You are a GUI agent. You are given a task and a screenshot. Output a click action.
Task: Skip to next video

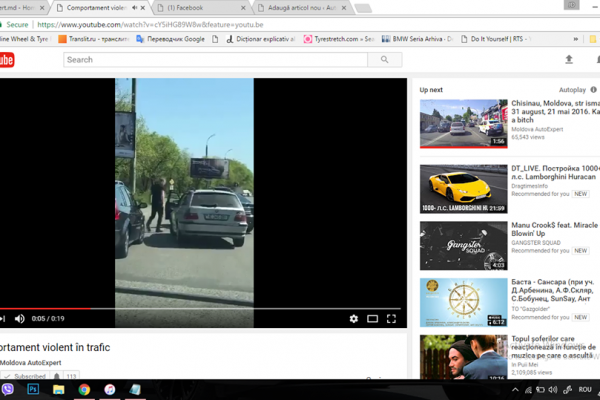click(3, 318)
